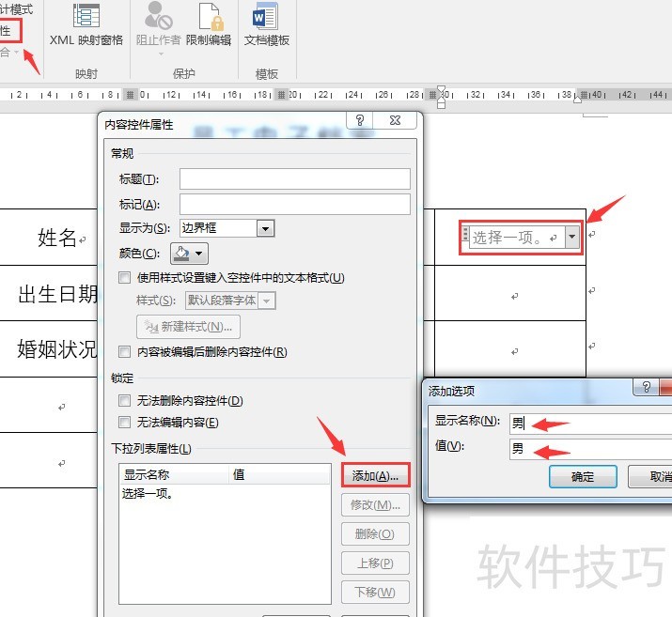Image resolution: width=672 pixels, height=617 pixels.
Task: Click the 添加(A)... button
Action: click(x=375, y=476)
